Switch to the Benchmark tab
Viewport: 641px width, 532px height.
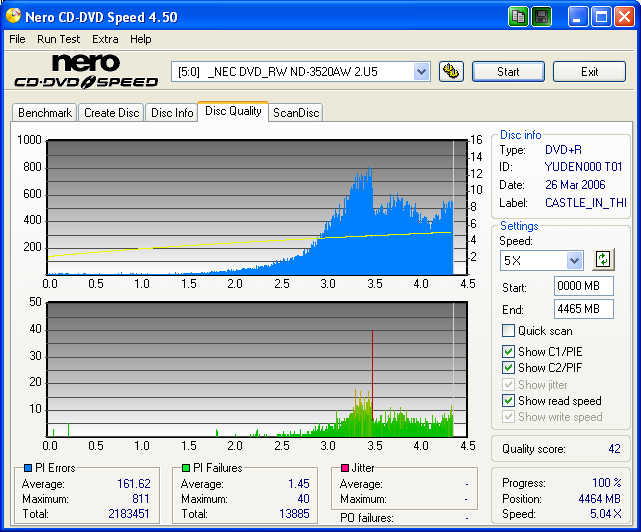(x=45, y=113)
